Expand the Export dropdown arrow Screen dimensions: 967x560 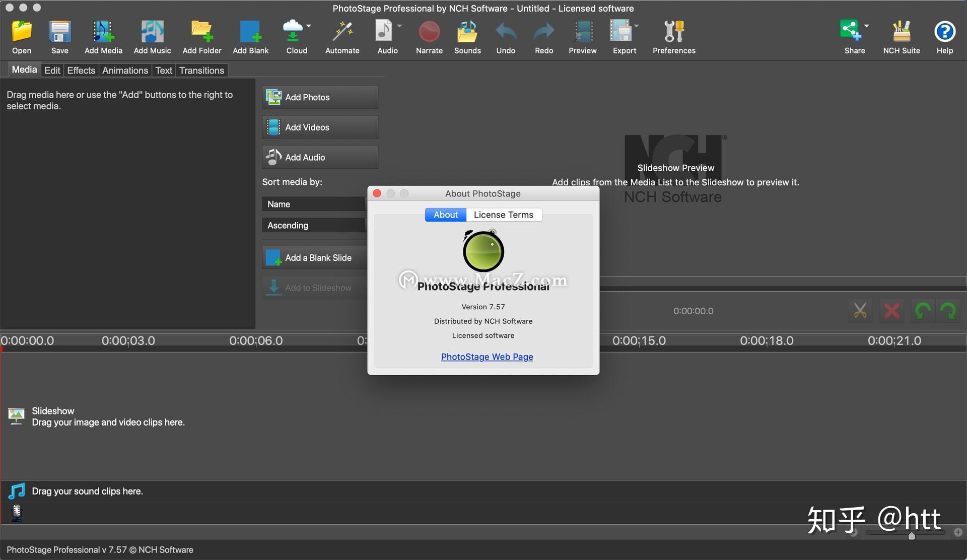(637, 26)
